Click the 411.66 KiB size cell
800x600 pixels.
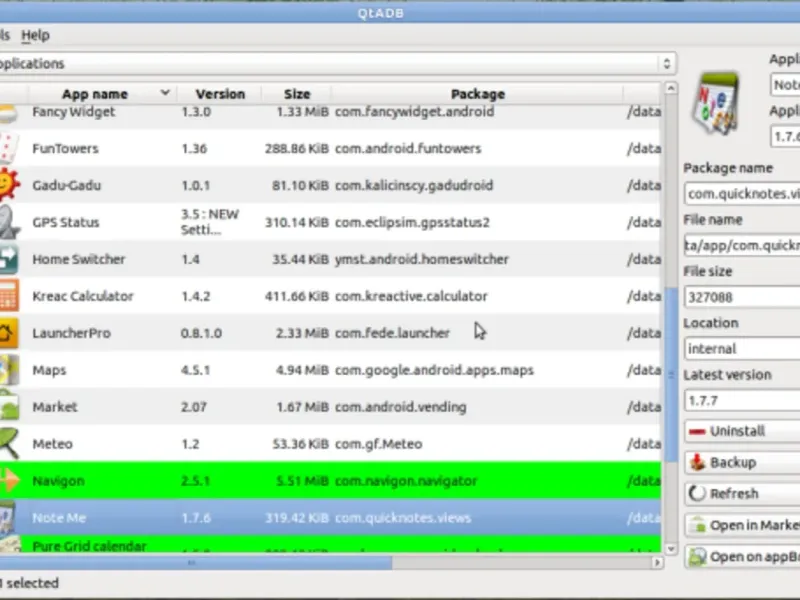click(296, 296)
